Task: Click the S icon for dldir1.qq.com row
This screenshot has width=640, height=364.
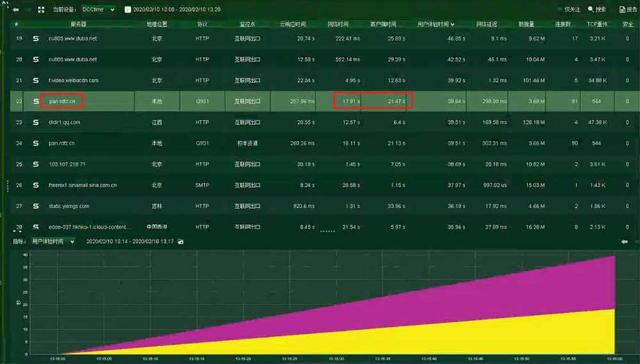Action: [36, 122]
